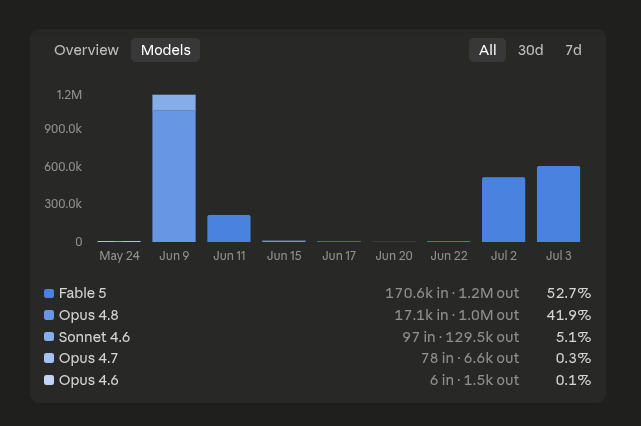The image size is (641, 426).
Task: Click the Jun 11 bar in the chart
Action: click(x=229, y=229)
